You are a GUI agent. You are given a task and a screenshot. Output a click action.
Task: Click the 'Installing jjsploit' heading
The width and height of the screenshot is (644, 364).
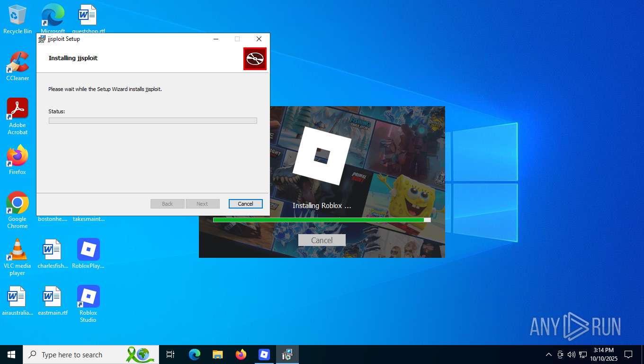pyautogui.click(x=73, y=58)
